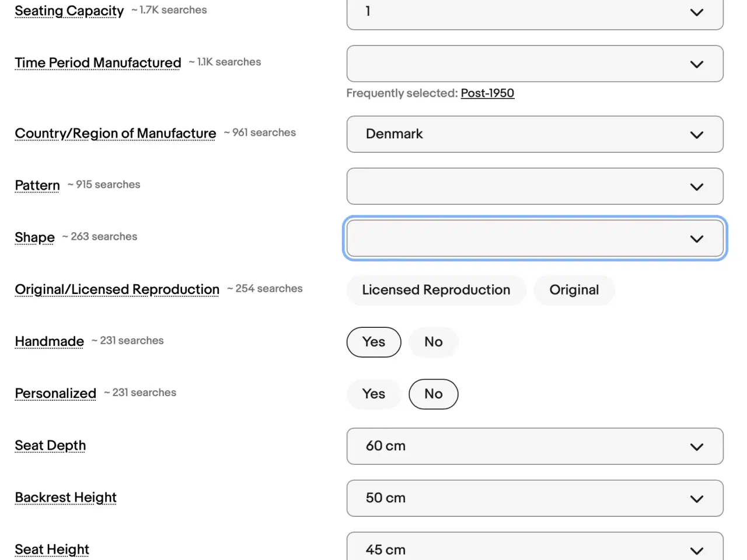
Task: Open the Seat Height dropdown showing 45 cm
Action: 534,548
